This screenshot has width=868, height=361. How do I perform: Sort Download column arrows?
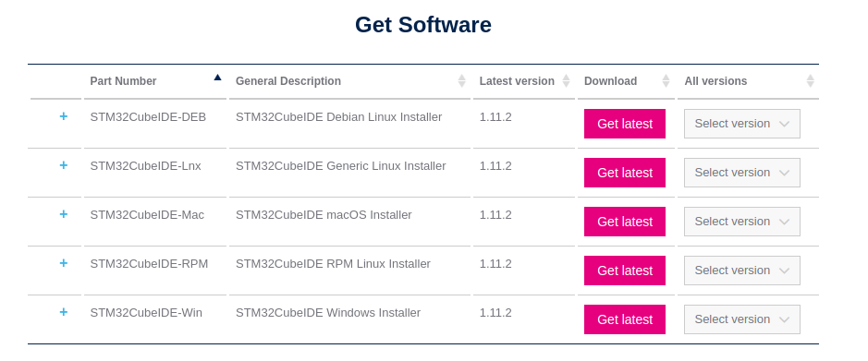coord(666,80)
